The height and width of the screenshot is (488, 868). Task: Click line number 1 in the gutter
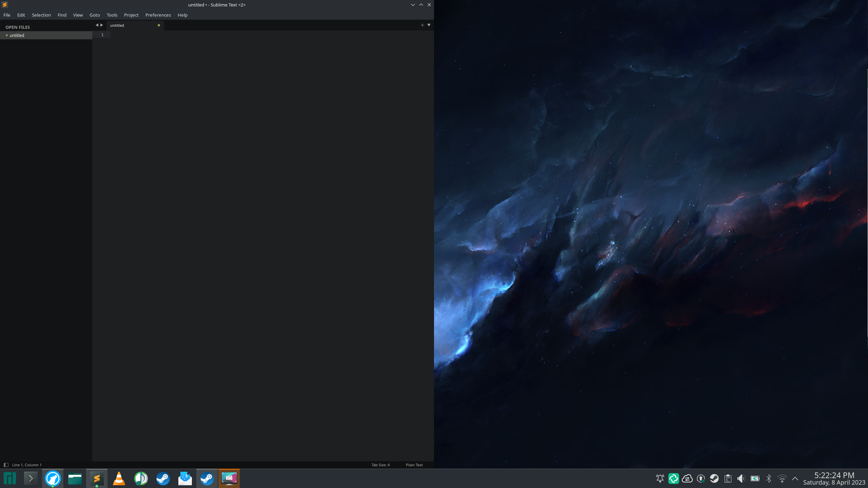102,35
